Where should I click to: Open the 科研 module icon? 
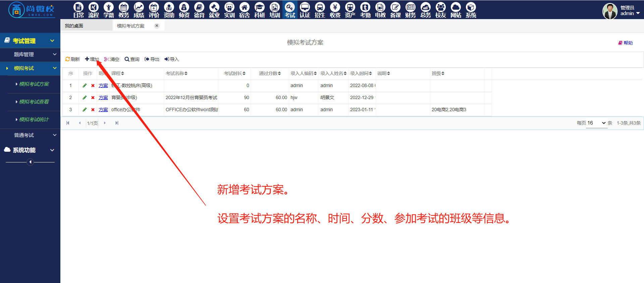[260, 10]
